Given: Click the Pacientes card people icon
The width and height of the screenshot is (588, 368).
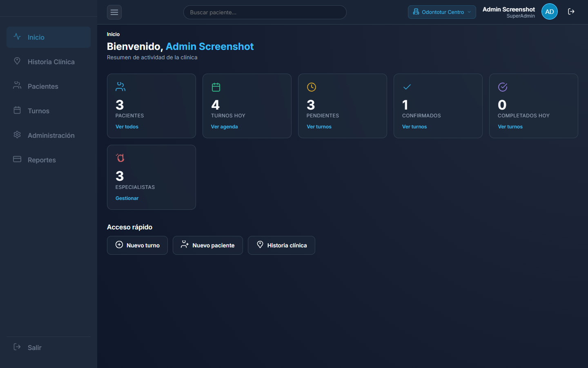Looking at the screenshot, I should 120,87.
